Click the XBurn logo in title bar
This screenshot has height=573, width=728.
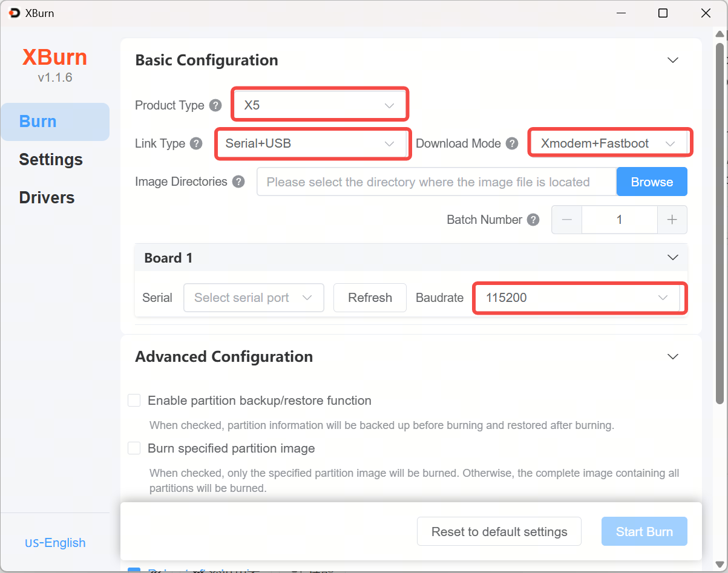[15, 13]
